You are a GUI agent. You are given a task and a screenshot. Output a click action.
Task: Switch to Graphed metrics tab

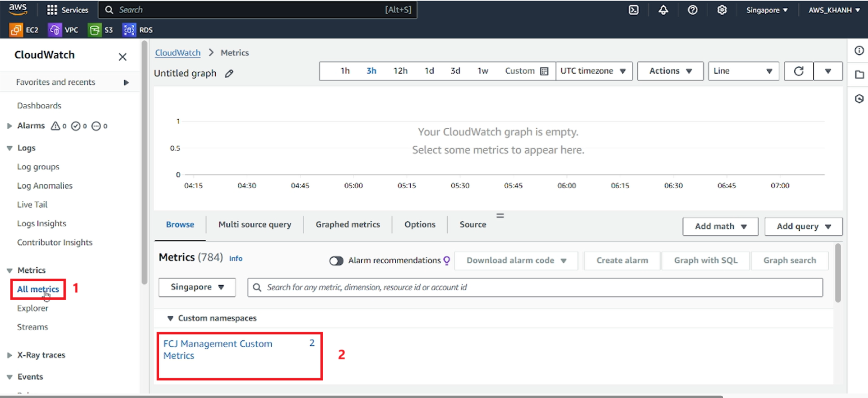tap(348, 225)
